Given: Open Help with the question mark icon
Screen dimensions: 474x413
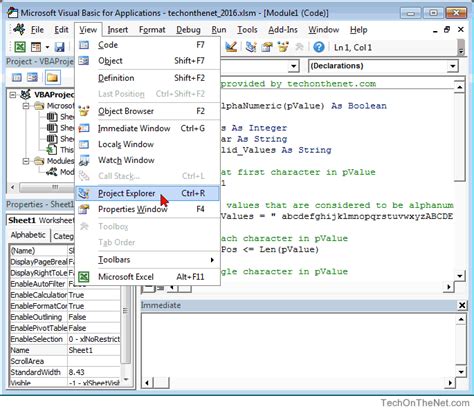Looking at the screenshot, I should tap(319, 47).
